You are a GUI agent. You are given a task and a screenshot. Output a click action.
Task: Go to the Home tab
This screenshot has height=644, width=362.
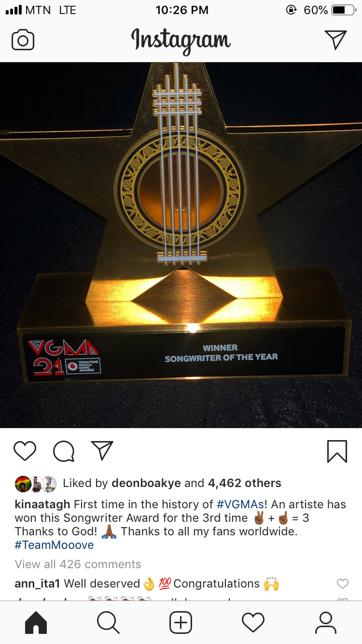click(36, 623)
